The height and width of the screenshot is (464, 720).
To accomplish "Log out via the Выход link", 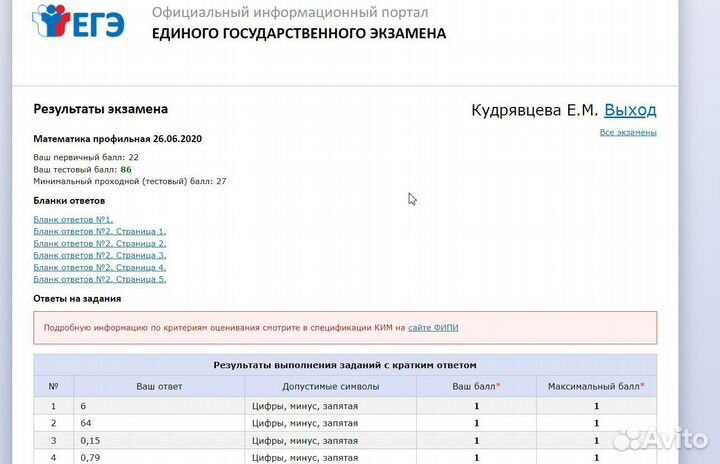I will (x=630, y=110).
